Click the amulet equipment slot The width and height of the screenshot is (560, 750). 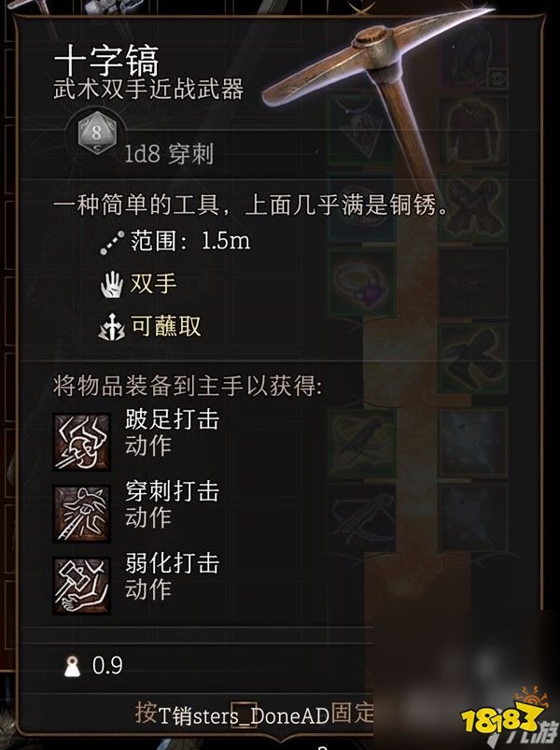[x=361, y=129]
